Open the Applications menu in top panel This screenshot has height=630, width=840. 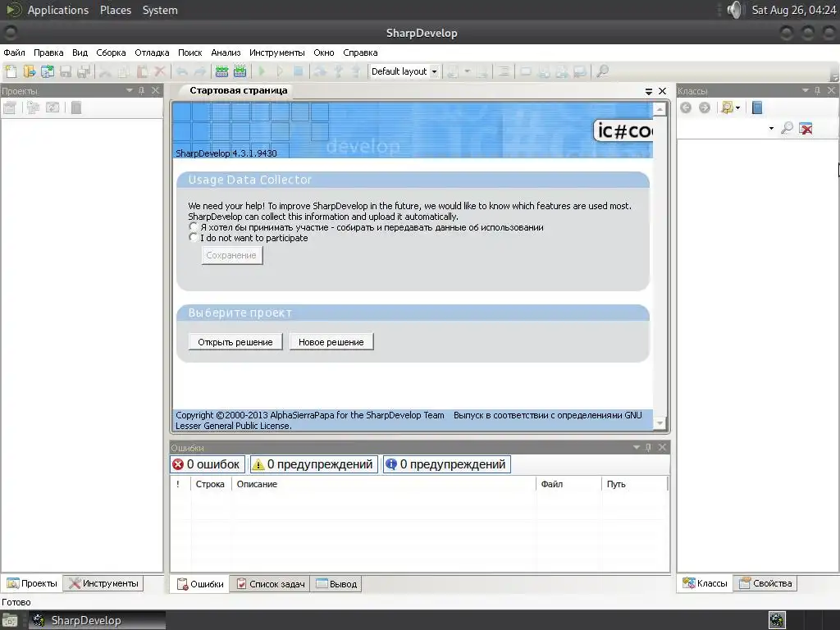58,10
